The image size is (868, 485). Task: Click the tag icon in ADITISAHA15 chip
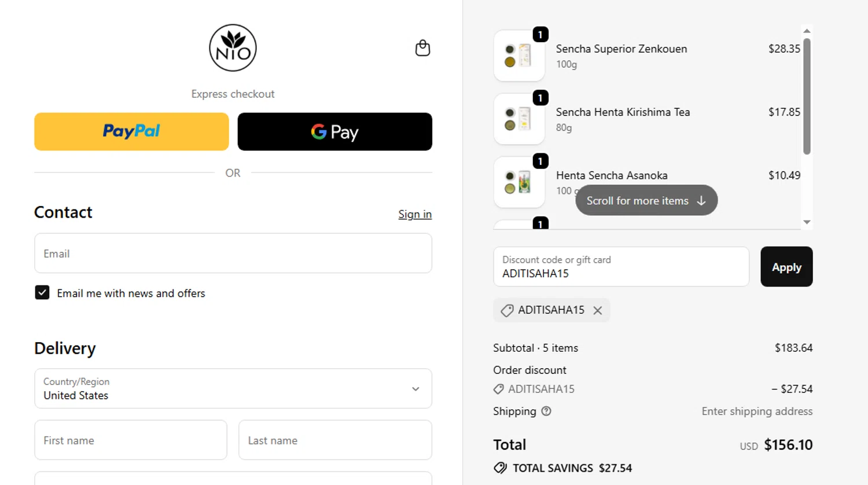click(x=507, y=311)
